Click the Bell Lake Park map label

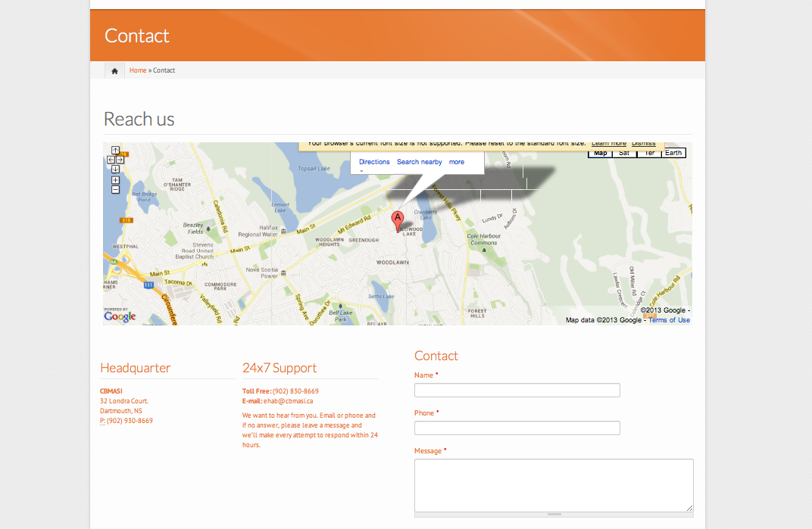(340, 316)
